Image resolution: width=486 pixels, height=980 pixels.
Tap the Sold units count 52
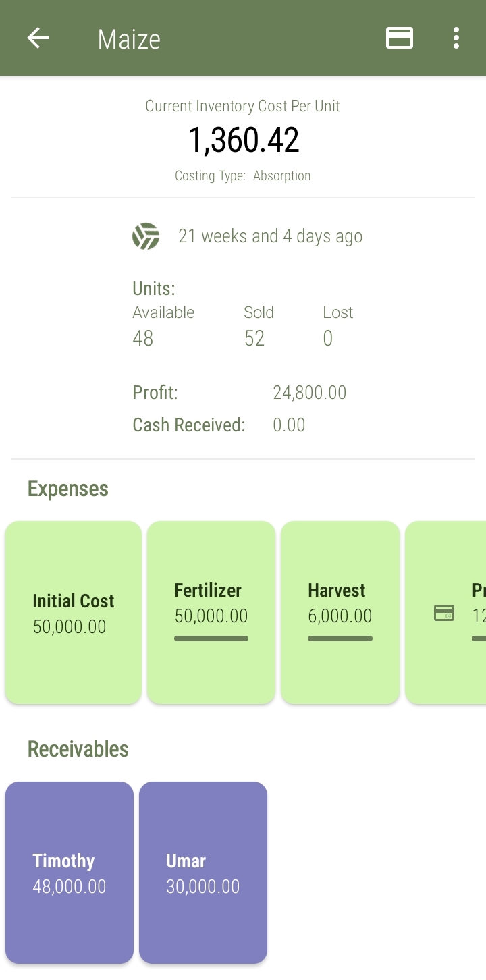click(254, 338)
